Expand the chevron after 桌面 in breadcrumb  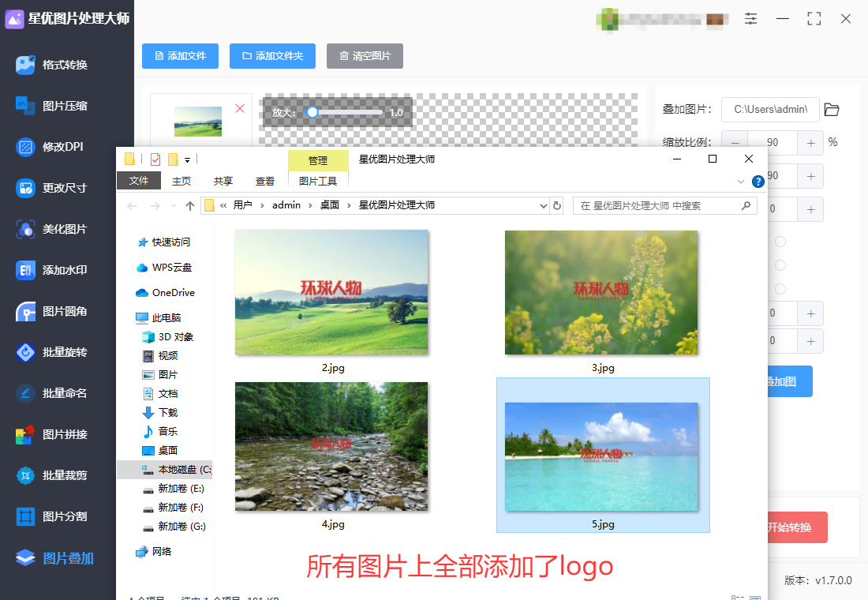tap(349, 205)
